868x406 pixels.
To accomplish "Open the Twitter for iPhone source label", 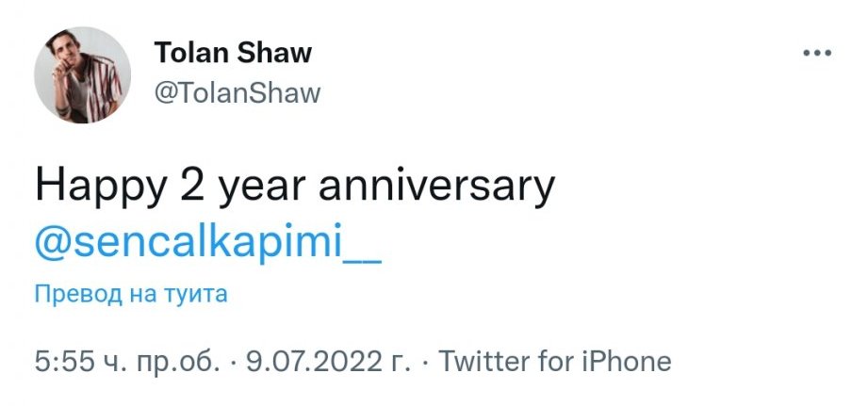I will tap(555, 362).
